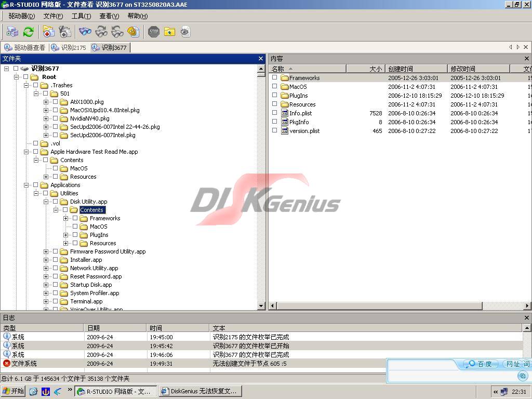532x399 pixels.
Task: Click the green refresh arrows icon
Action: 29,32
